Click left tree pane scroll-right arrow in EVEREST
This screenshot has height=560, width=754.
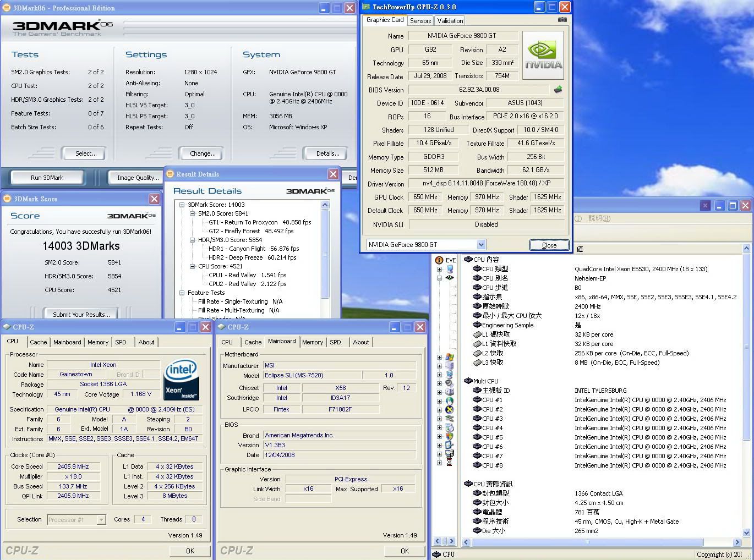pyautogui.click(x=451, y=542)
